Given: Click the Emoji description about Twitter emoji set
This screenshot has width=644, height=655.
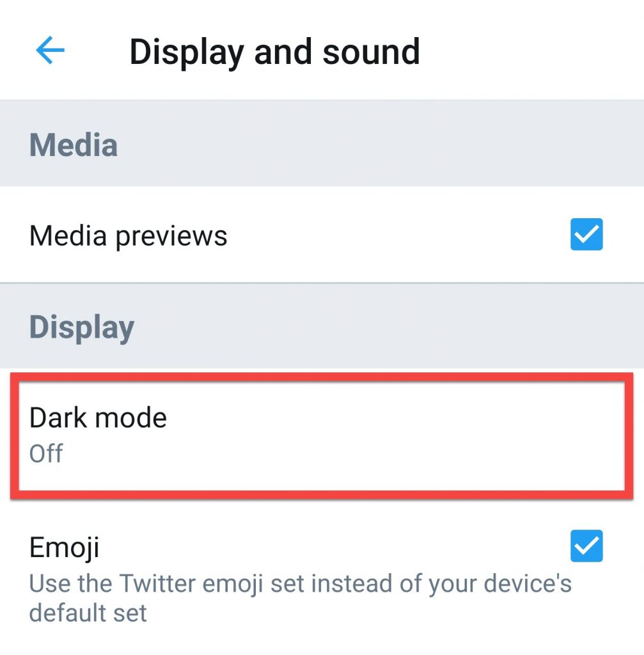Looking at the screenshot, I should (300, 598).
